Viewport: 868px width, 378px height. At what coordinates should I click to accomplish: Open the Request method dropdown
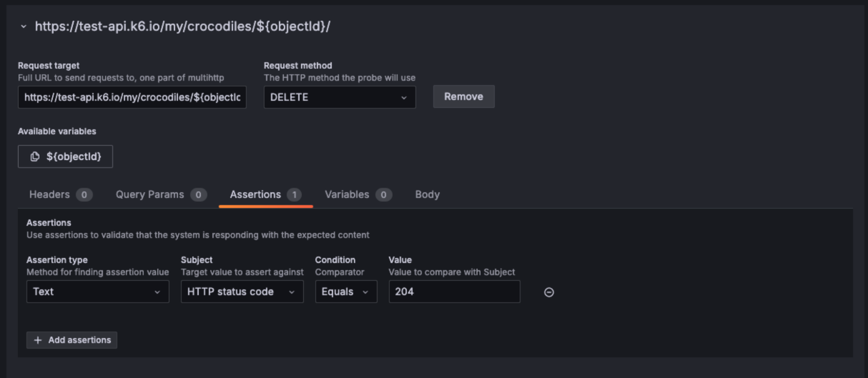tap(340, 97)
